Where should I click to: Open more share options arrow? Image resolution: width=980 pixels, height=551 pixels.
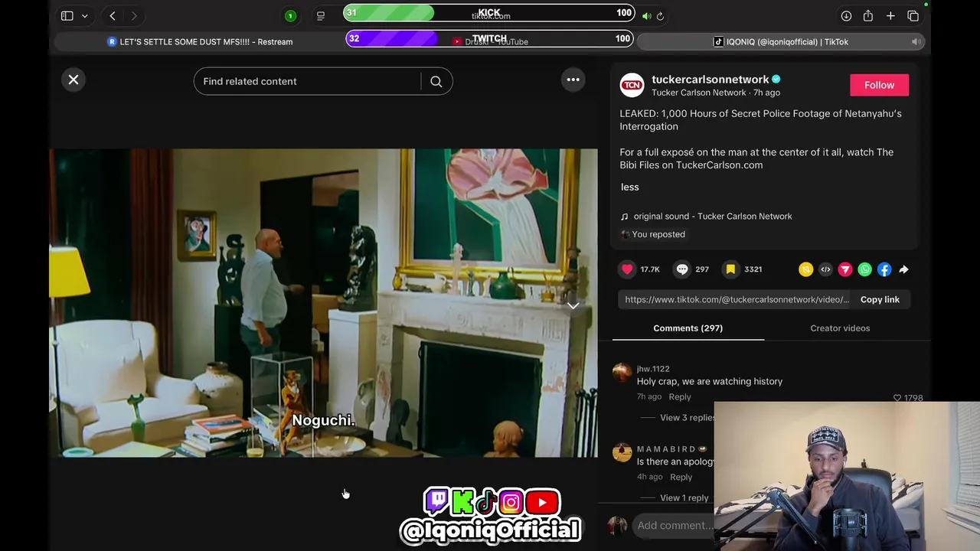(x=903, y=269)
